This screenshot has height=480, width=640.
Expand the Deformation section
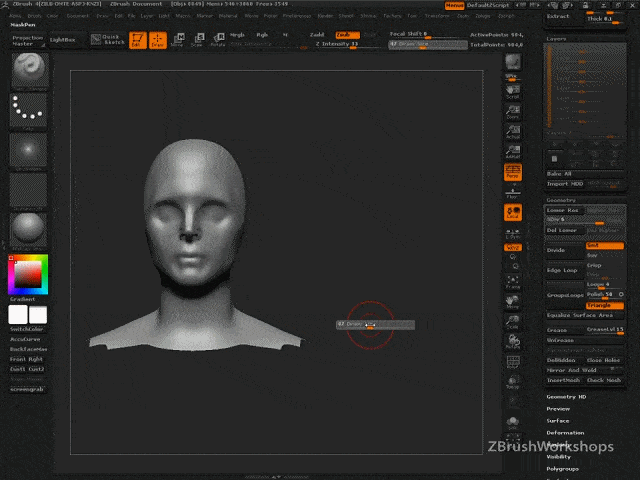pyautogui.click(x=566, y=432)
